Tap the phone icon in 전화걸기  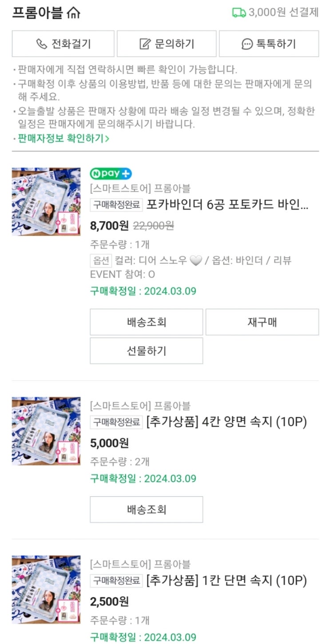coord(41,44)
